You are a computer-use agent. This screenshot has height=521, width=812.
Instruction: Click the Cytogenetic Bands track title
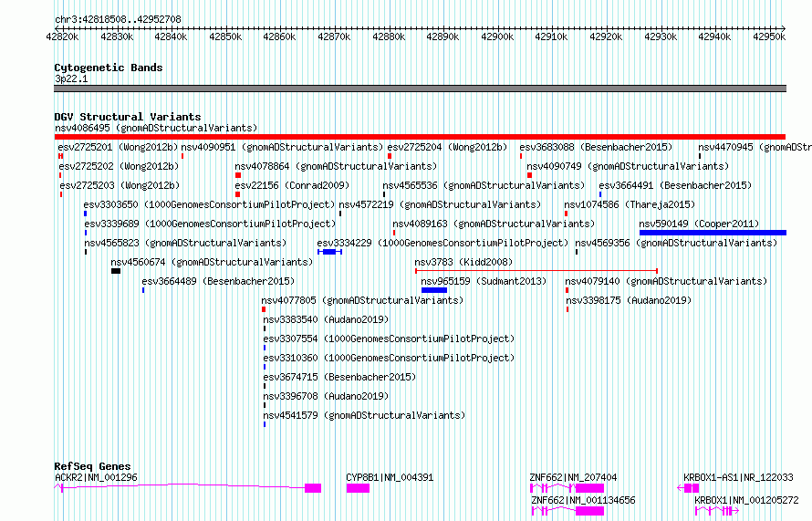[x=109, y=68]
